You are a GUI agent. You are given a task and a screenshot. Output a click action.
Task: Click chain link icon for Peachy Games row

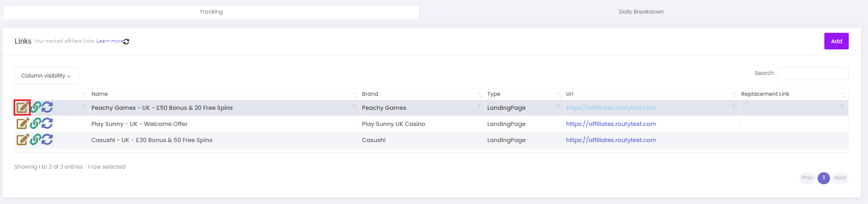[35, 108]
